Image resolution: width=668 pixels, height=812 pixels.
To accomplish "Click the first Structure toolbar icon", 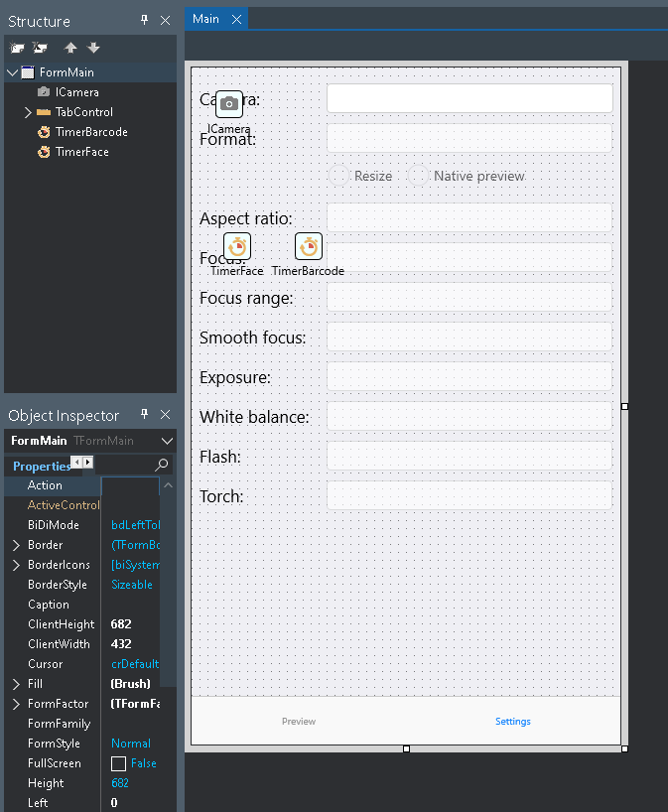I will (x=17, y=49).
